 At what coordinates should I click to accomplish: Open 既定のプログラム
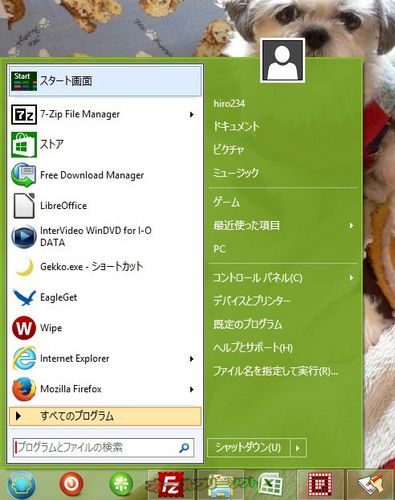coord(248,324)
